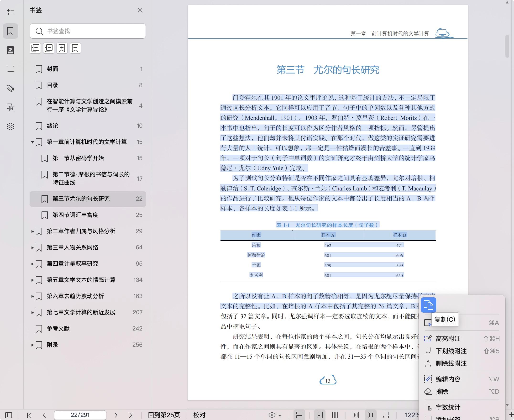Collapse 第一章前计算机时代的文学计算 tree
The width and height of the screenshot is (514, 420).
pyautogui.click(x=32, y=142)
